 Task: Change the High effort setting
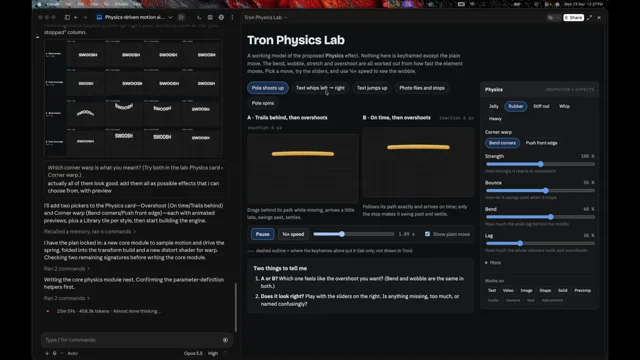(213, 353)
